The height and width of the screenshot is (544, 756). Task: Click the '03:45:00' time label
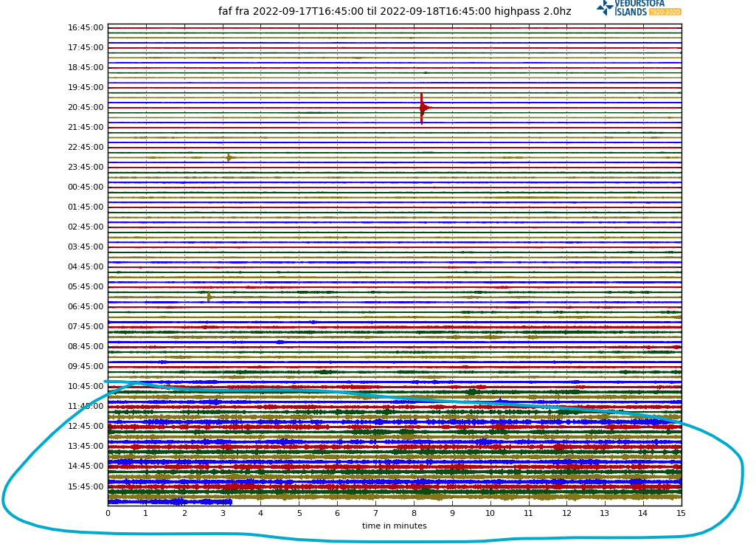(x=86, y=247)
